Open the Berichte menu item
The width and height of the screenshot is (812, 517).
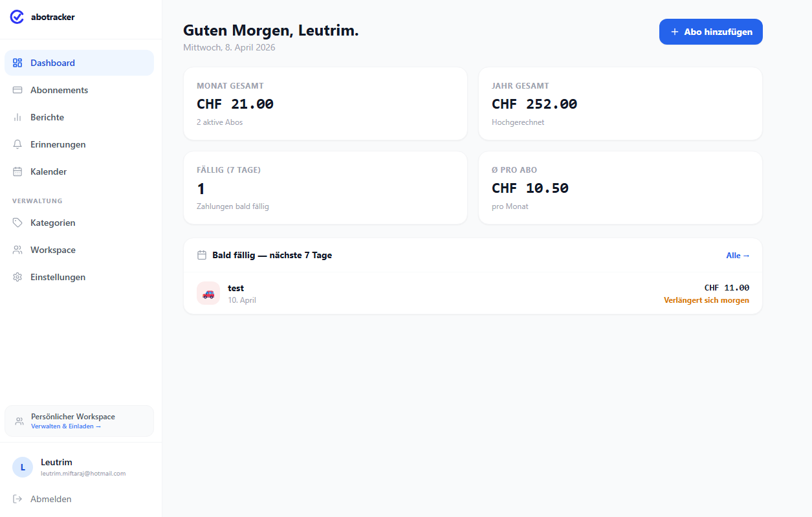click(x=47, y=117)
